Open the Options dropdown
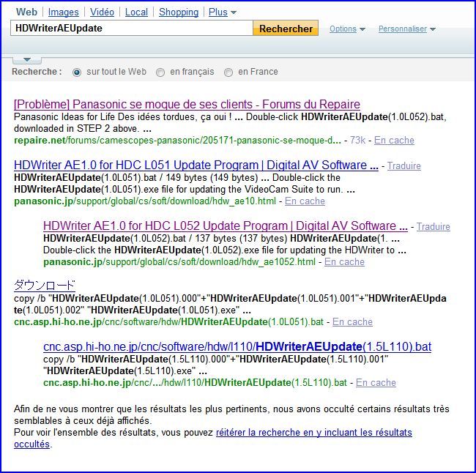This screenshot has height=473, width=476. (347, 29)
